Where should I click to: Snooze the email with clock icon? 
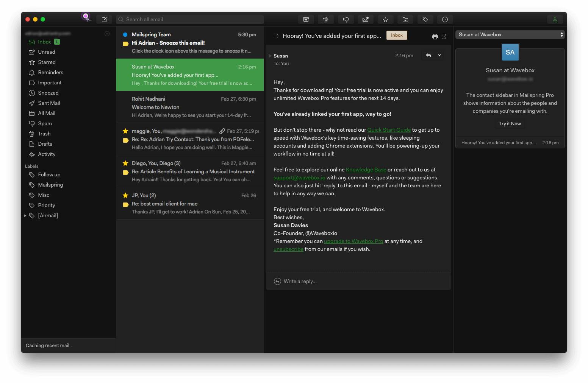pyautogui.click(x=445, y=19)
